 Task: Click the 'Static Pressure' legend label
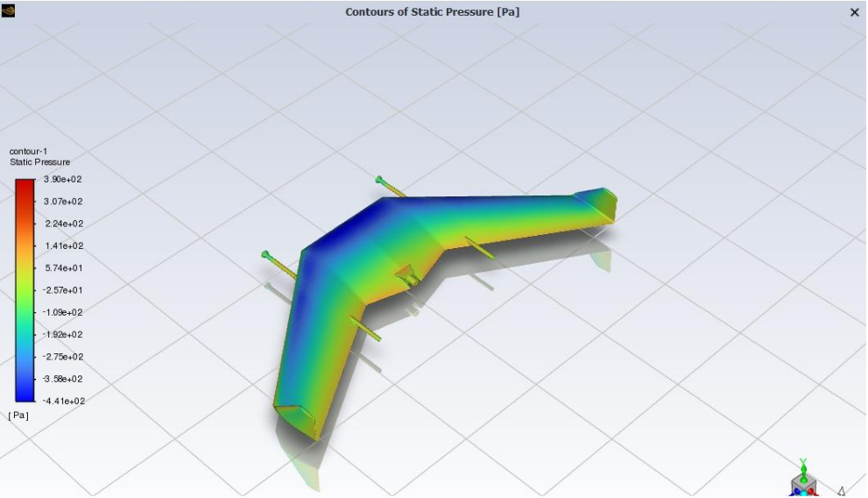40,162
